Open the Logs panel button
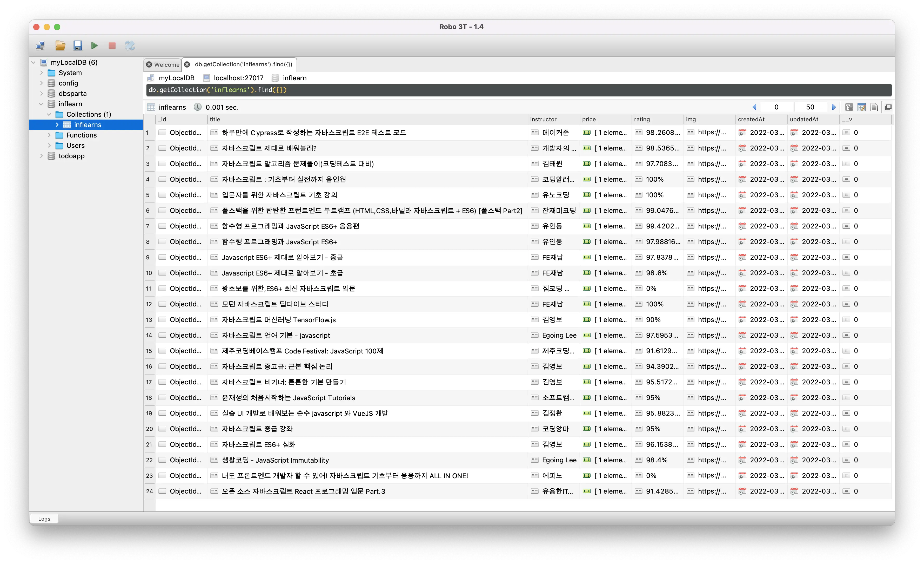 (x=44, y=519)
